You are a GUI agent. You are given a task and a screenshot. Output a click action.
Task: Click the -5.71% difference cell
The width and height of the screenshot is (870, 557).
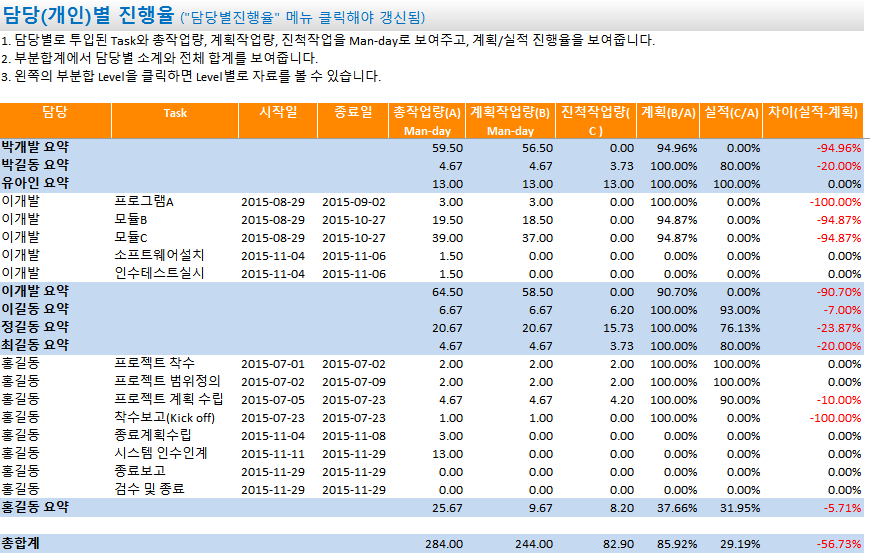click(x=842, y=508)
